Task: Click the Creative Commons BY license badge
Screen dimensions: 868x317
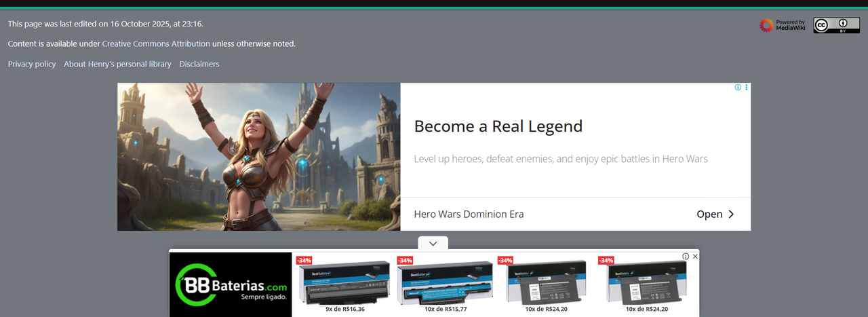Action: click(x=837, y=26)
